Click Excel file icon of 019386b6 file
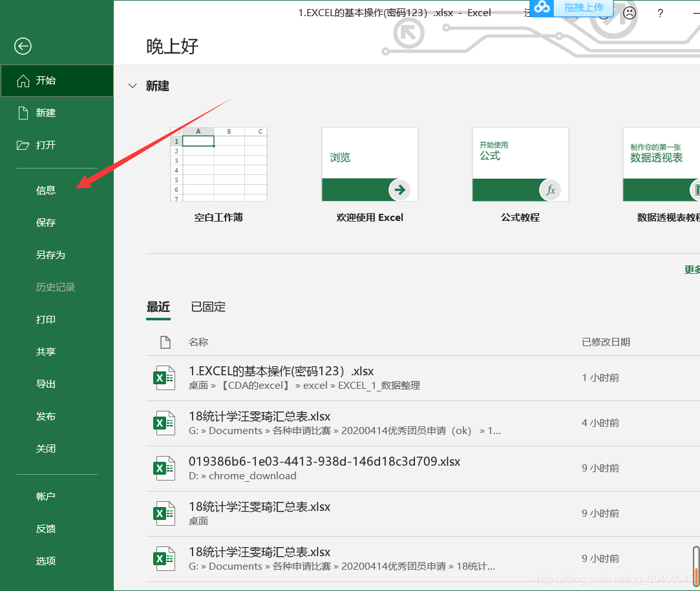The width and height of the screenshot is (700, 591). 164,468
